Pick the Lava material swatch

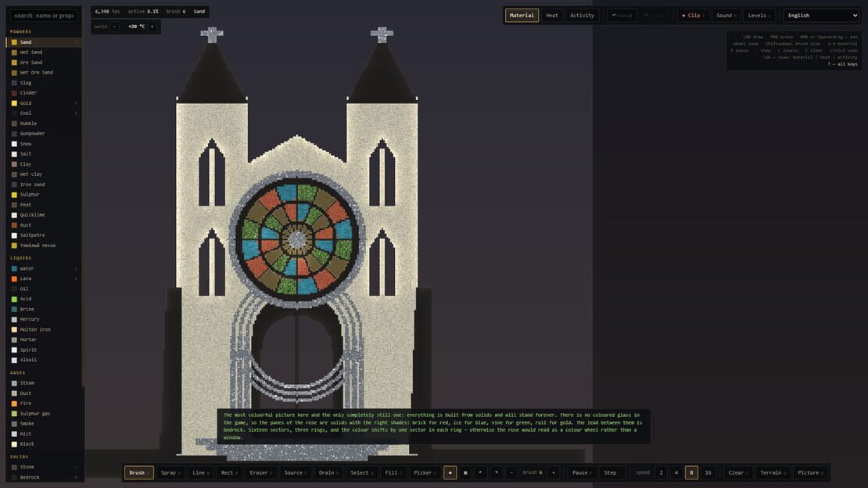(x=14, y=278)
